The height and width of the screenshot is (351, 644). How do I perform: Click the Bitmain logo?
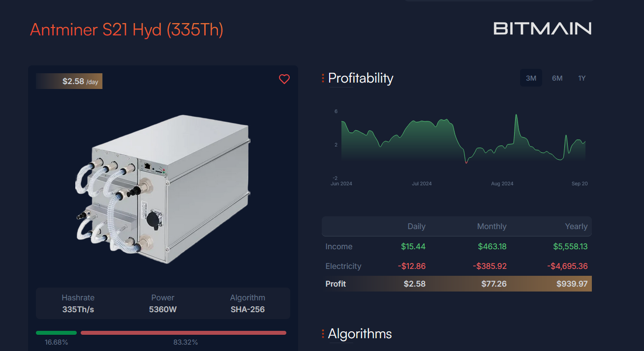pyautogui.click(x=542, y=29)
